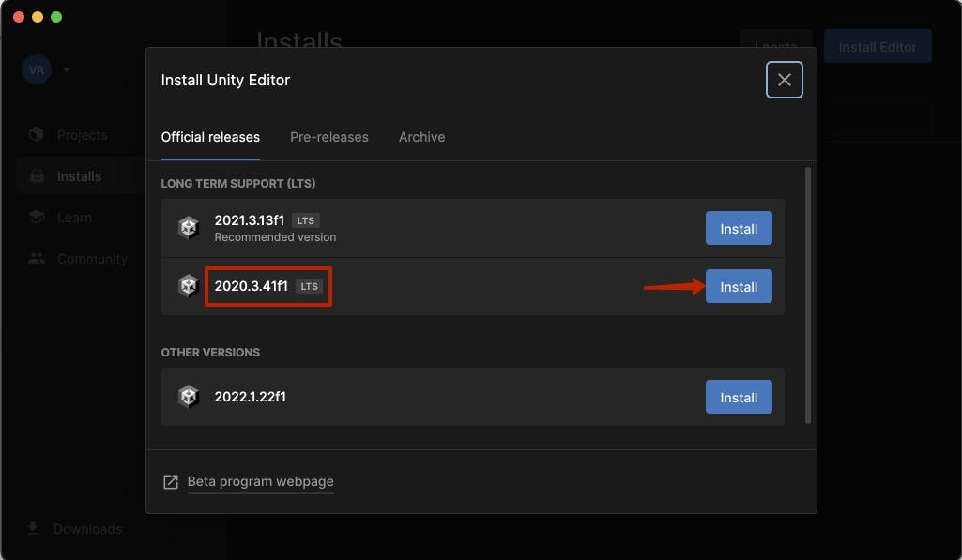962x560 pixels.
Task: Install Unity 2022.1.22f1
Action: click(739, 397)
